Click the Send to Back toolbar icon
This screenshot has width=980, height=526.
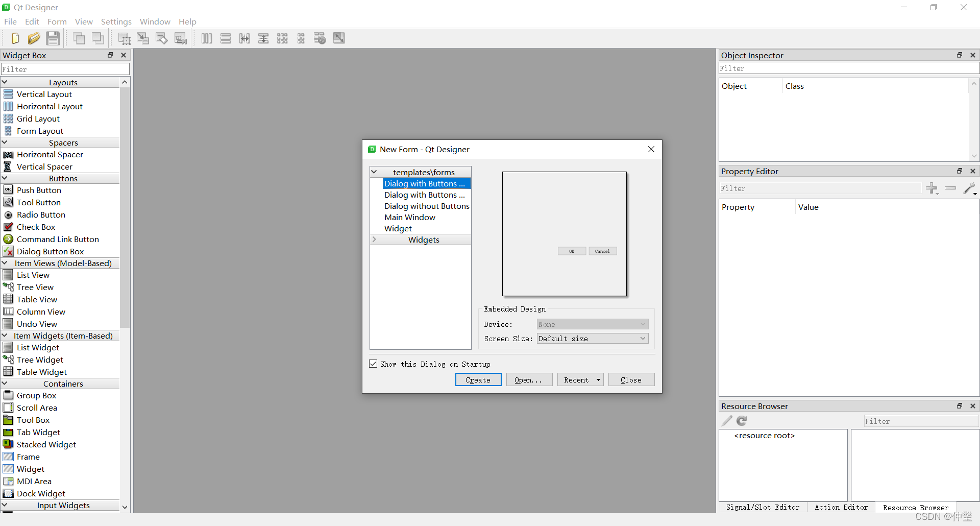point(79,38)
